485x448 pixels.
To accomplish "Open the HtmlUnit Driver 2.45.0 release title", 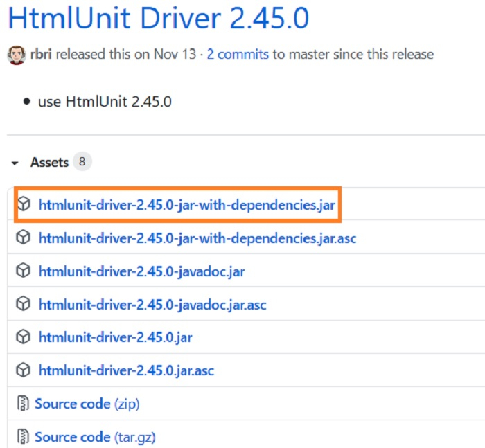I will pos(159,18).
